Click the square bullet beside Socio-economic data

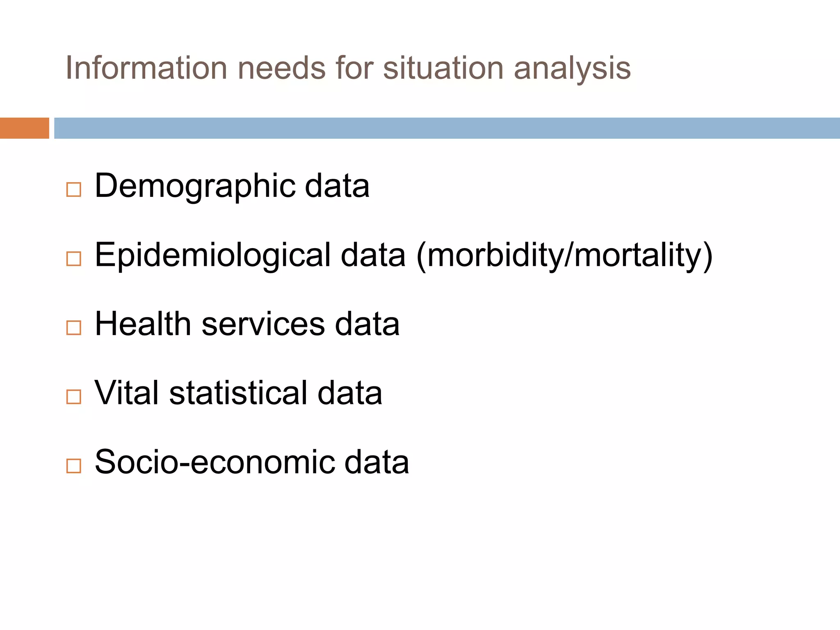[73, 466]
